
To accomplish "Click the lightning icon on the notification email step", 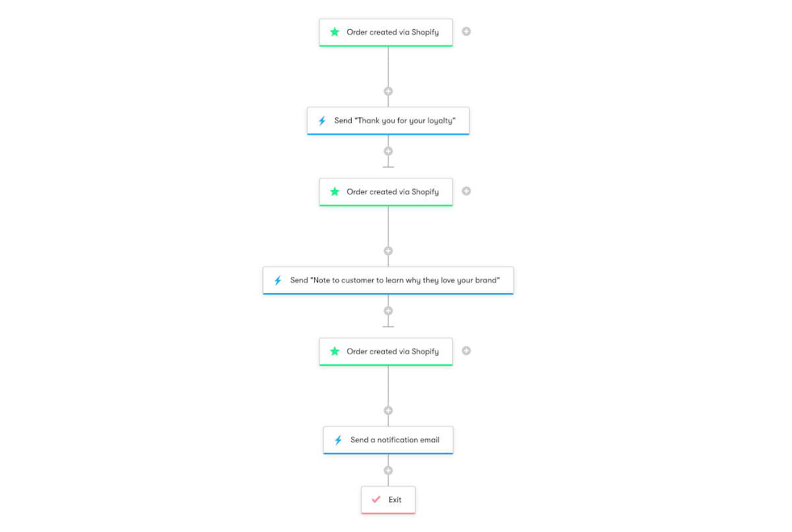I will (339, 440).
